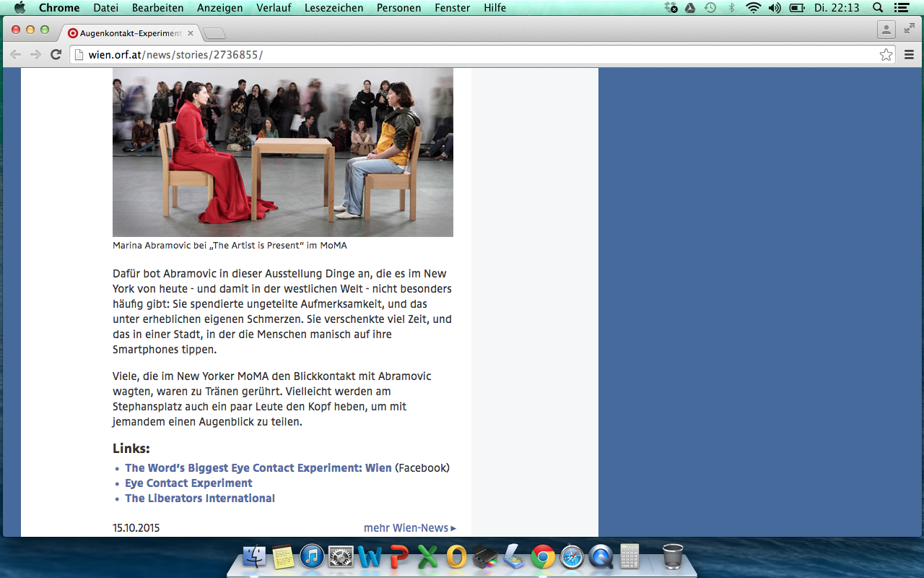
Task: Click the Chrome icon in the dock
Action: 543,557
